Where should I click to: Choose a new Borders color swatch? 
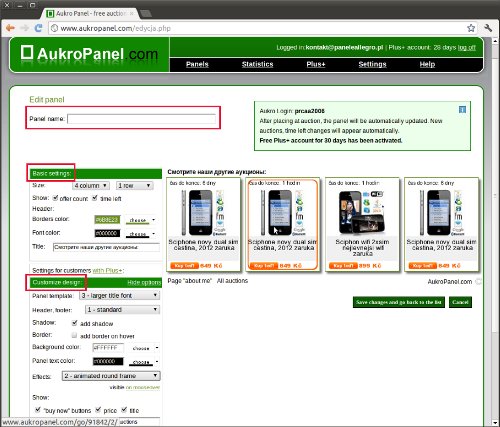click(x=141, y=220)
